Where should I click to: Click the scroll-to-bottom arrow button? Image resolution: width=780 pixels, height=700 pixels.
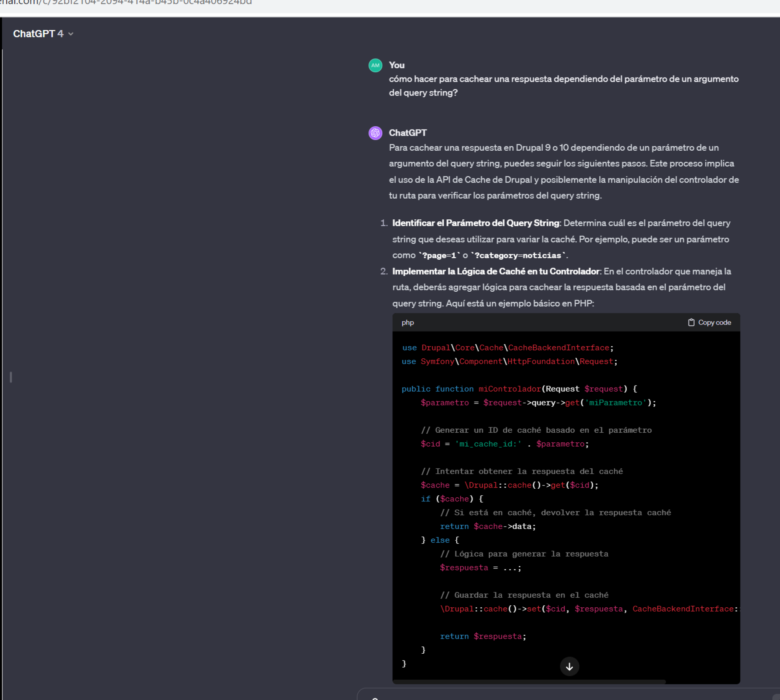569,667
